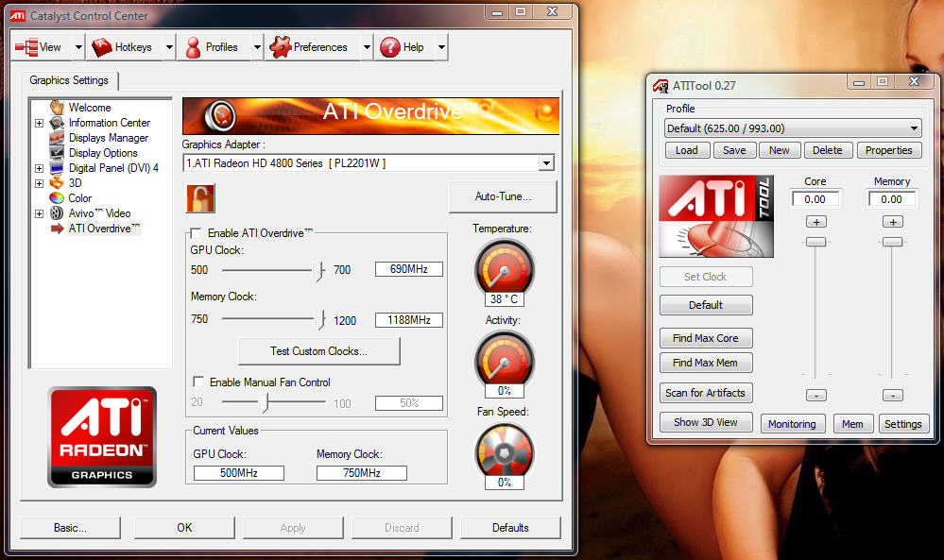Open the Hotkeys menu label

click(x=133, y=47)
